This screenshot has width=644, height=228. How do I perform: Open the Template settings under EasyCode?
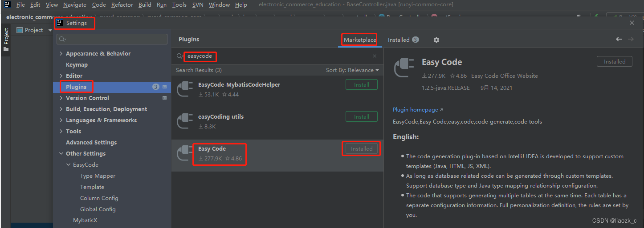(92, 187)
